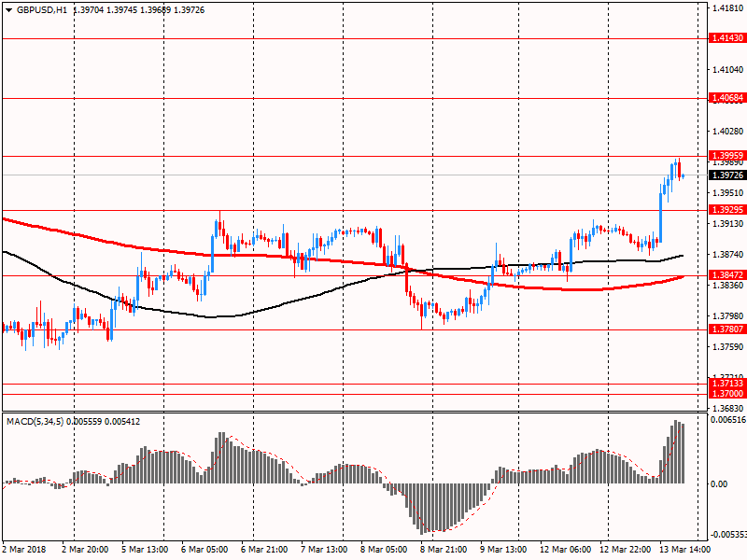Click the 8 Mar 21:00 time axis label
Image resolution: width=747 pixels, height=560 pixels.
[x=444, y=550]
